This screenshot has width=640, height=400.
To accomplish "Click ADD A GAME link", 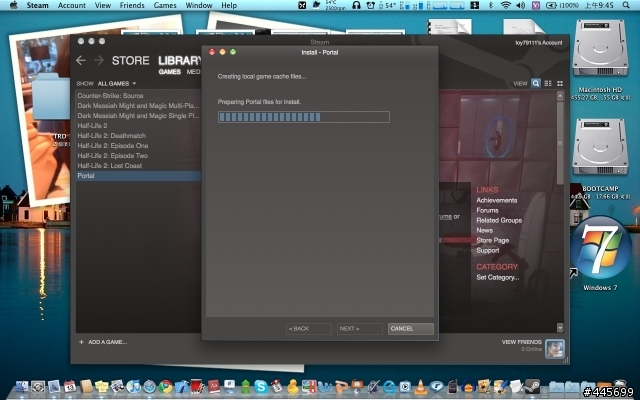I will (x=107, y=342).
